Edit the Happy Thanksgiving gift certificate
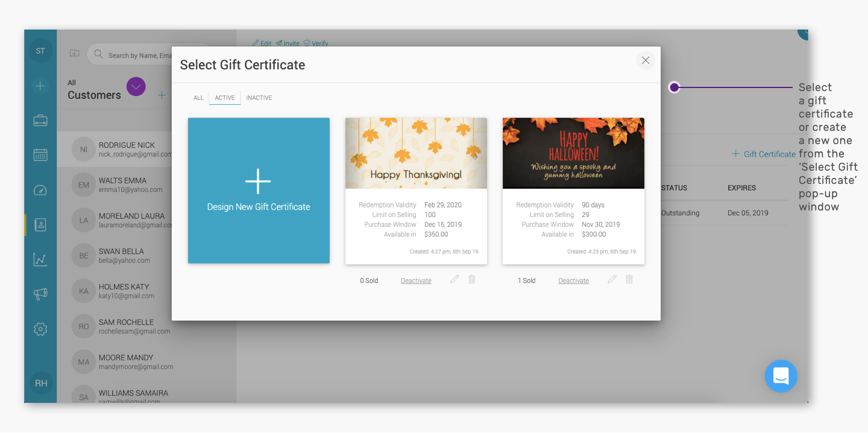This screenshot has width=868, height=433. point(454,279)
